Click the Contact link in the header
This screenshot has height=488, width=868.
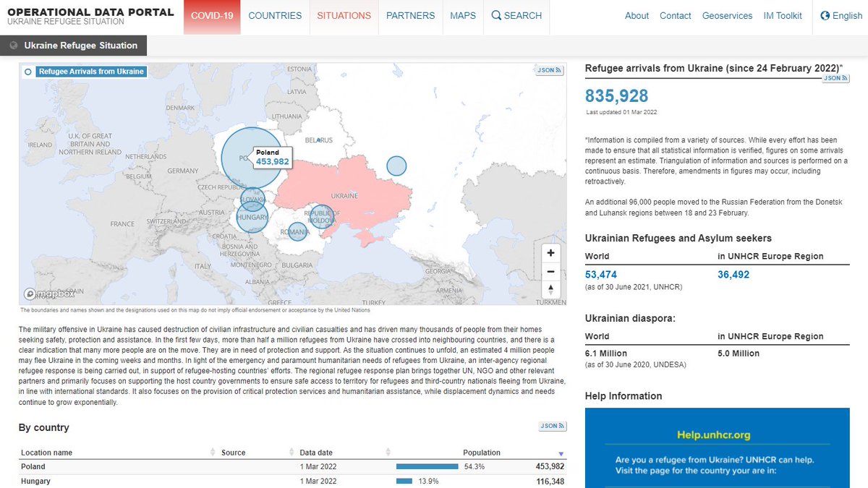click(675, 15)
